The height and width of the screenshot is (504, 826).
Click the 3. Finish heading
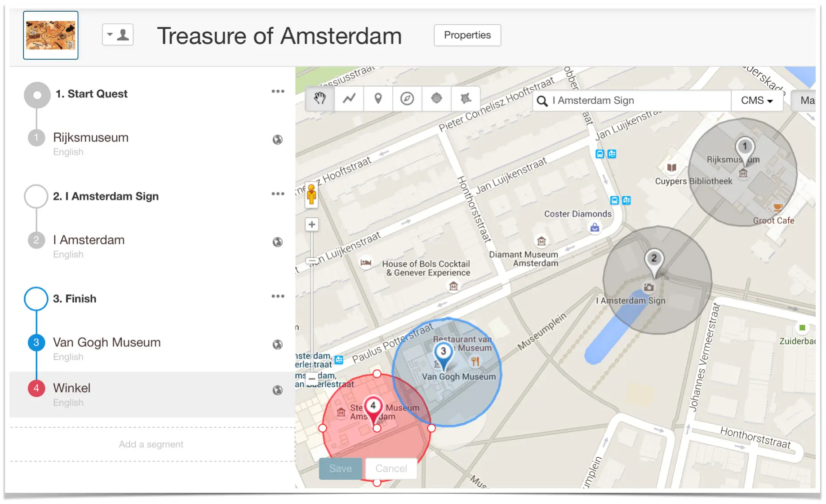point(75,299)
